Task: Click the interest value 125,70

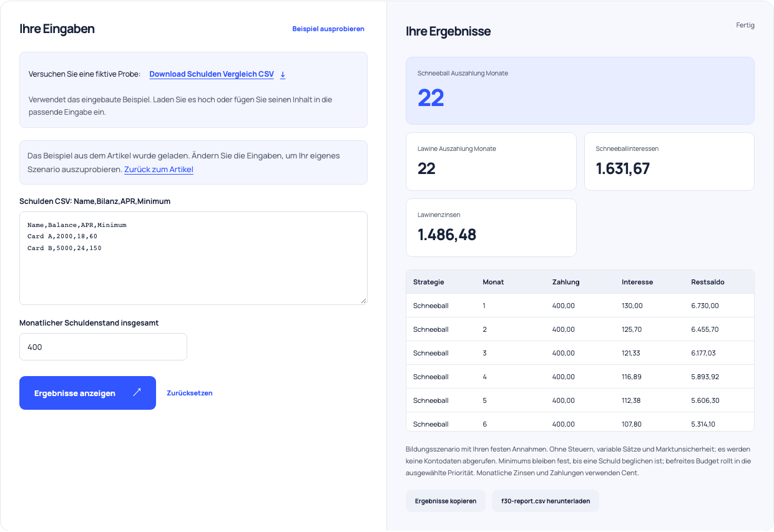Action: pyautogui.click(x=632, y=329)
